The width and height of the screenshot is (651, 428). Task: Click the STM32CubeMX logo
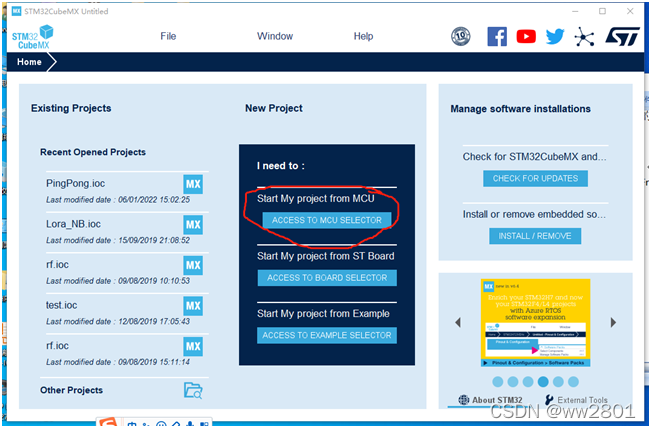pyautogui.click(x=32, y=37)
